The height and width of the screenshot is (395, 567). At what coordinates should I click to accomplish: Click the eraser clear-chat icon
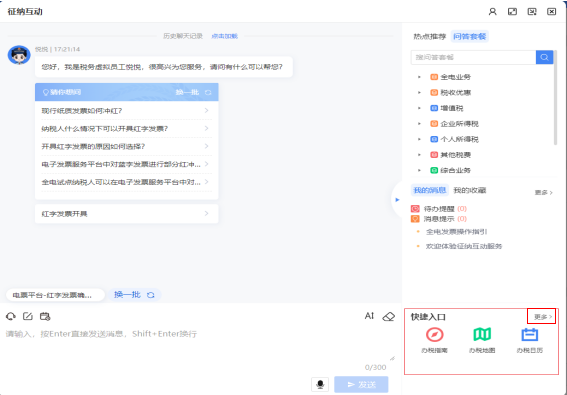click(388, 317)
